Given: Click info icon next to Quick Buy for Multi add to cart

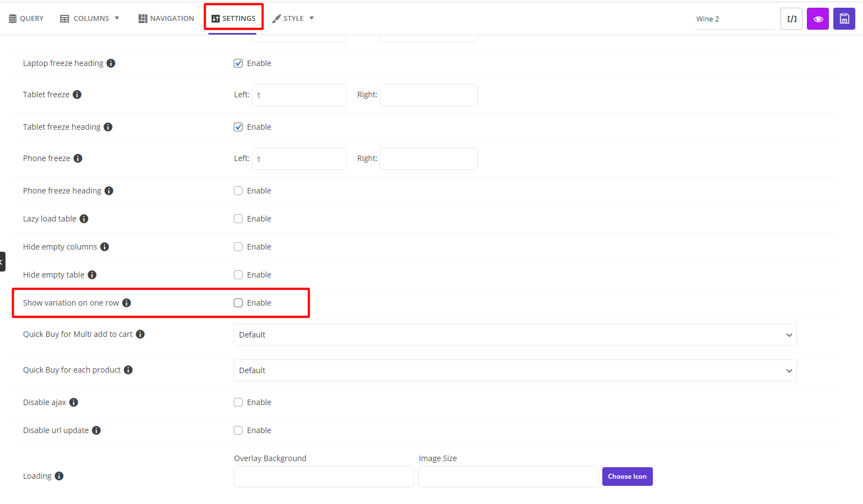Looking at the screenshot, I should click(140, 334).
